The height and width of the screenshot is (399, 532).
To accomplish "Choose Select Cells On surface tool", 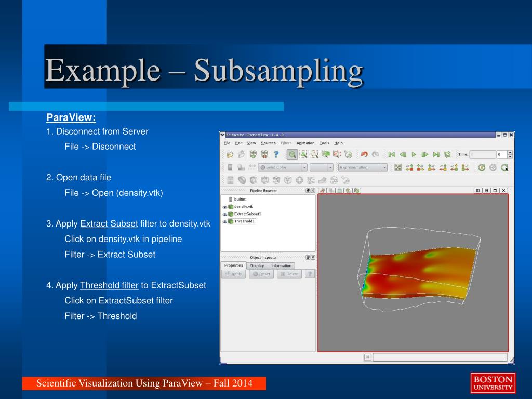I will pyautogui.click(x=303, y=155).
